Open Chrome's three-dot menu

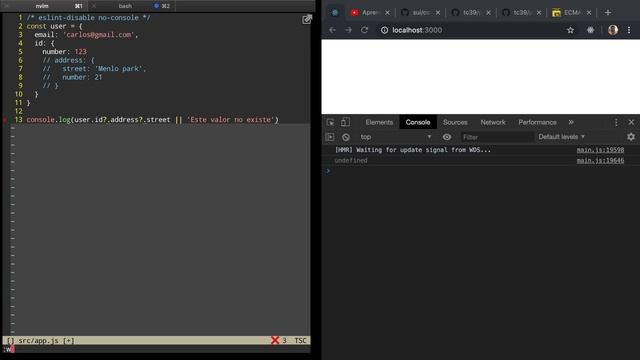click(629, 30)
